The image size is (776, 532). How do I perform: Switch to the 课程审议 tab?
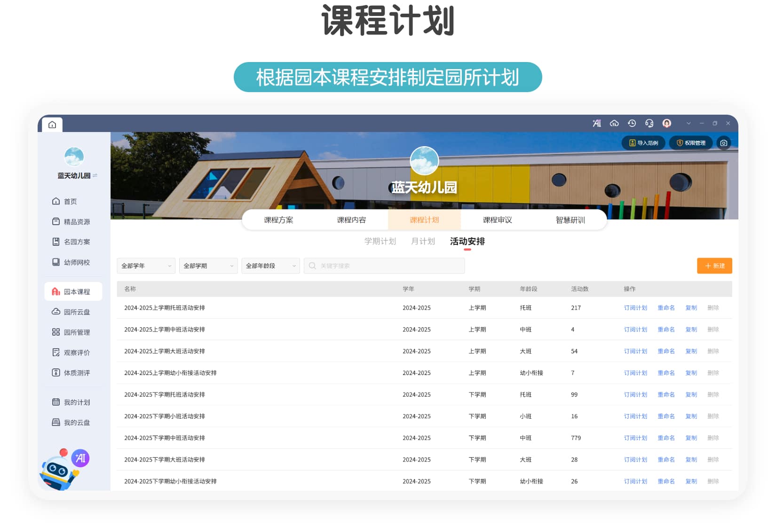(x=498, y=219)
